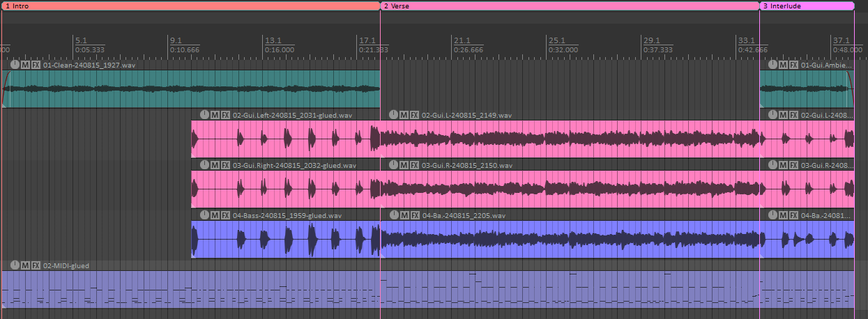
Task: Toggle mute on 04-Bass-240815_1959-glued.wav
Action: (215, 215)
